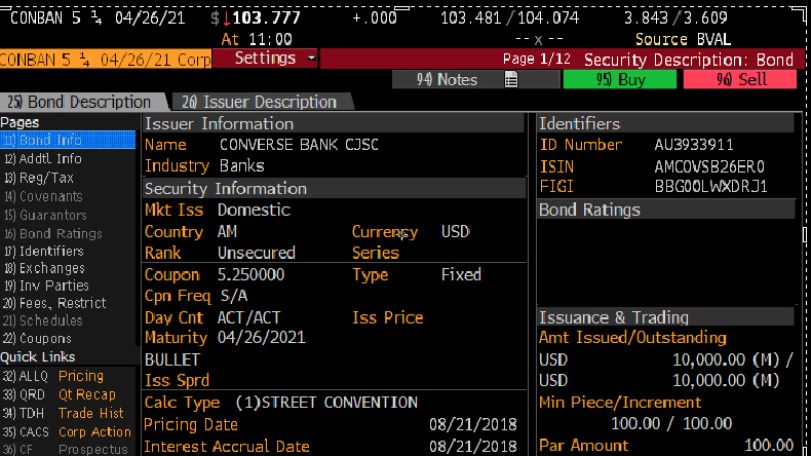Open Guarantors page
This screenshot has height=456, width=811.
(x=46, y=215)
